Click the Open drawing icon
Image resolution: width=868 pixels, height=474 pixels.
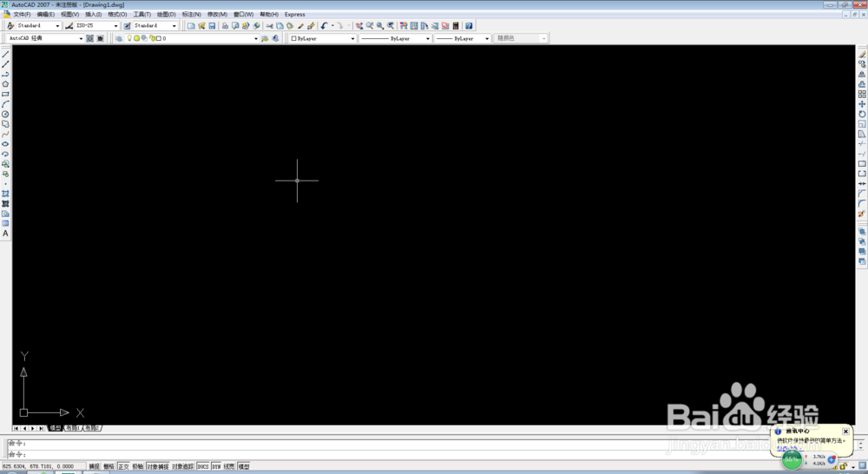tap(201, 26)
